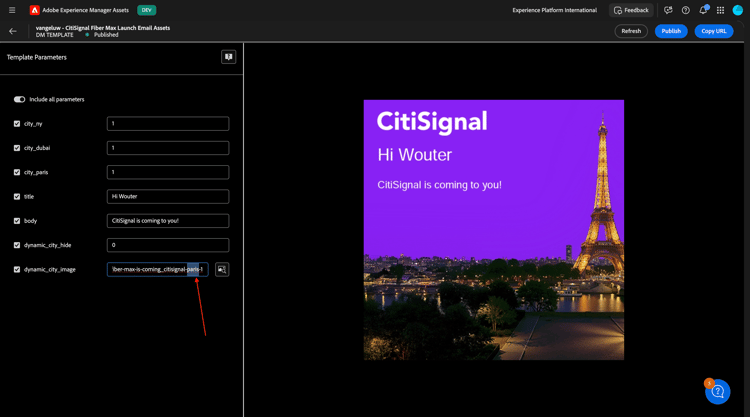Select the DEV environment badge
750x417 pixels.
click(x=146, y=10)
